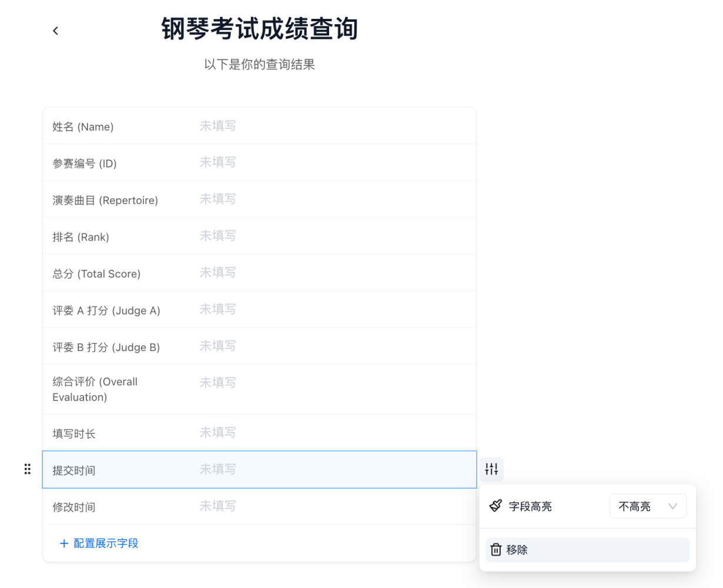Viewport: 723px width, 588px height.
Task: Select 综合评价 (Overall Evaluation) row
Action: point(259,389)
